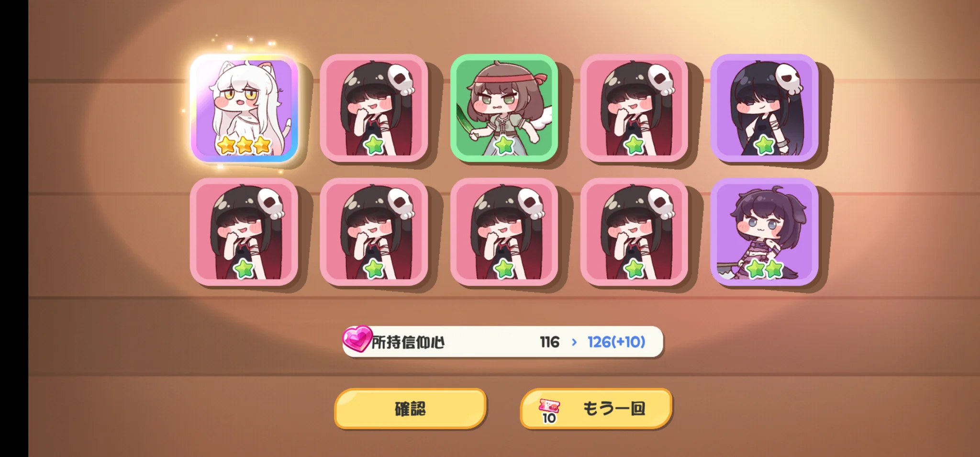Tap the green headband winged girl card
This screenshot has width=980, height=457.
coord(504,108)
